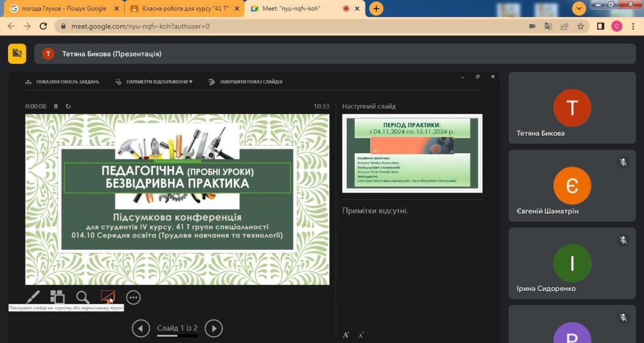Switch to the Класна робота для курсу tab
Screen dimensions: 644x343
click(x=182, y=9)
